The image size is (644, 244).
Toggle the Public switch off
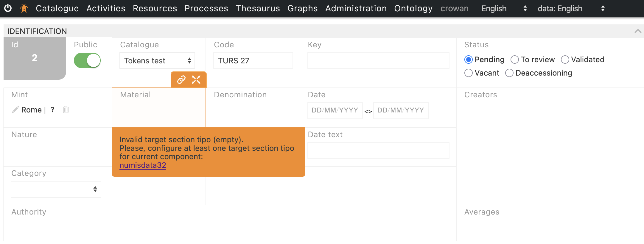(x=87, y=60)
